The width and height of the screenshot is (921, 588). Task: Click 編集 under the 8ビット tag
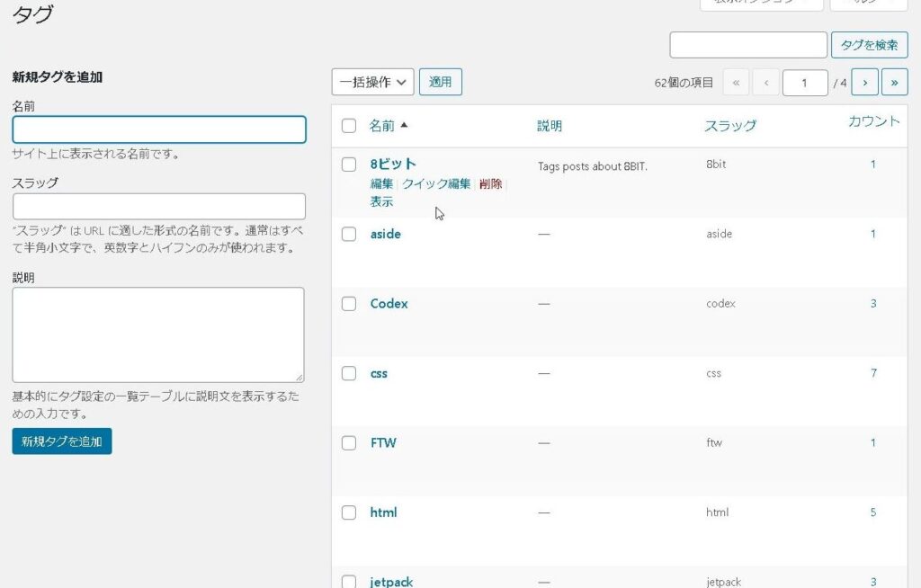tap(381, 183)
